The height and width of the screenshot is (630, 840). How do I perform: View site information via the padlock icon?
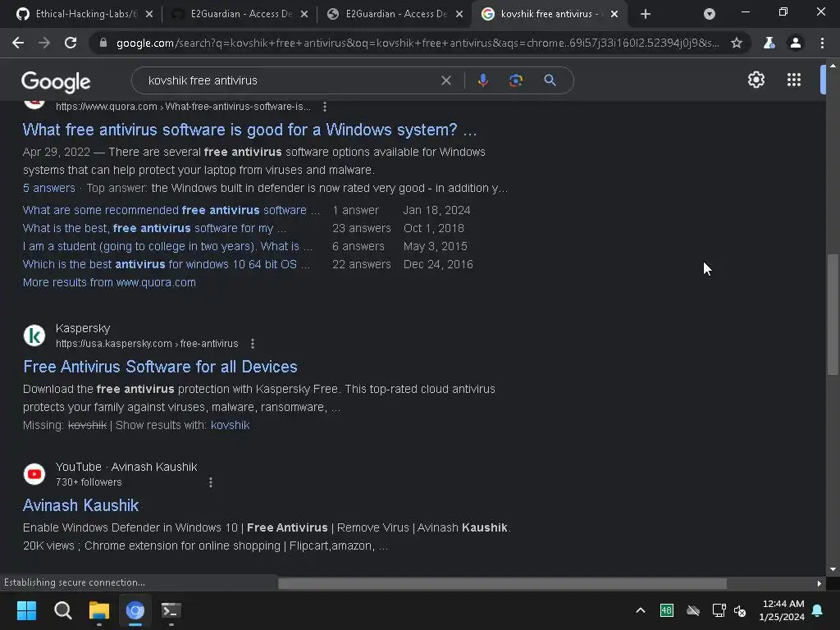(103, 43)
